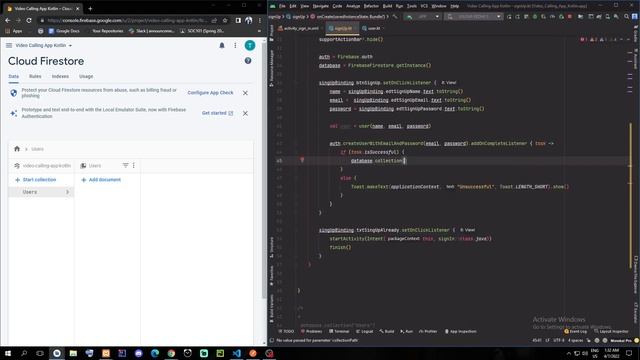Change UTF-8 file encoding in status bar
The height and width of the screenshot is (360, 640).
(x=558, y=340)
